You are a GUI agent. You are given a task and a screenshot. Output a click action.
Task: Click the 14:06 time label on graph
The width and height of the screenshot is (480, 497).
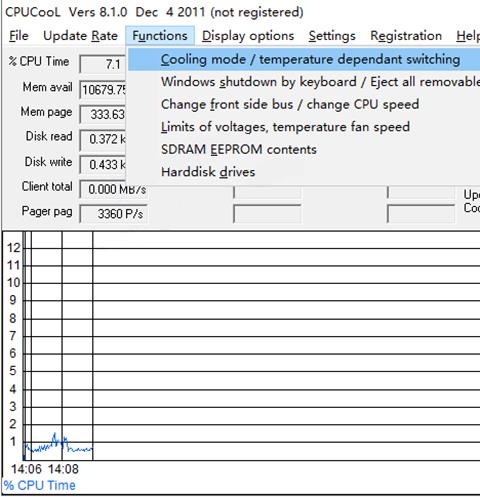[x=26, y=469]
